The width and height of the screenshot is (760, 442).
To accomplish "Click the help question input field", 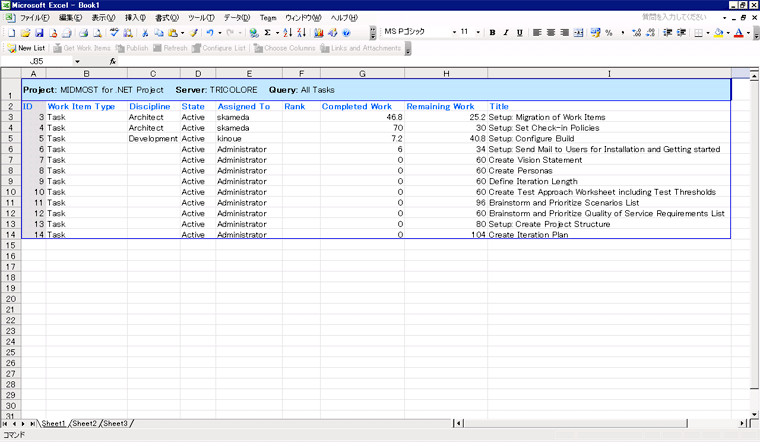I will pyautogui.click(x=679, y=17).
